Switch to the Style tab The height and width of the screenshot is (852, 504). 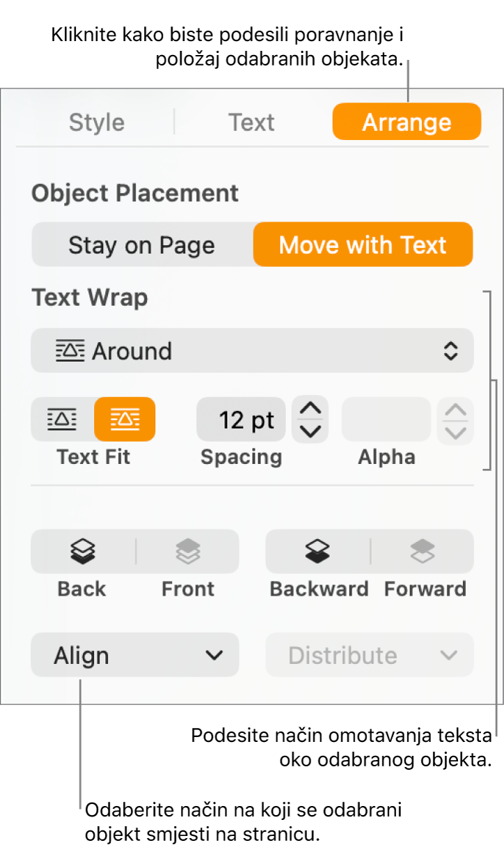[97, 123]
